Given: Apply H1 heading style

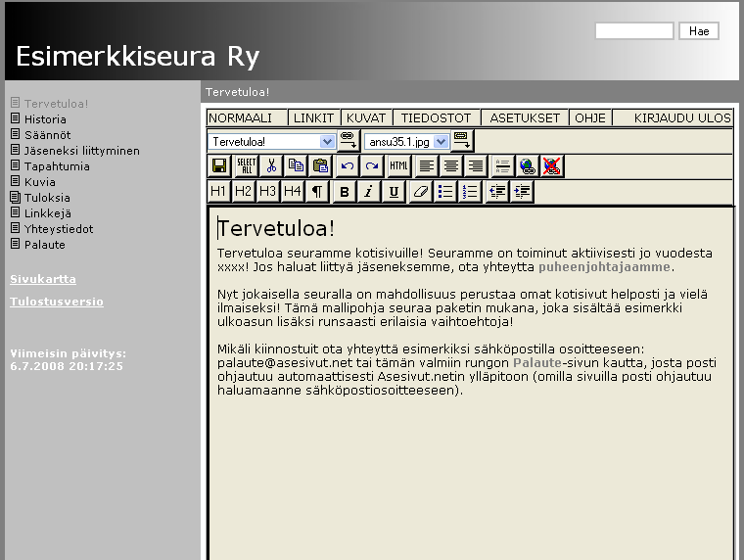Looking at the screenshot, I should click(218, 192).
